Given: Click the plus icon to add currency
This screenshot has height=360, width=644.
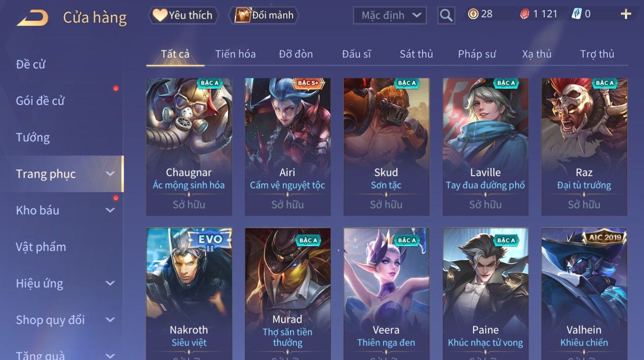Looking at the screenshot, I should [x=626, y=14].
